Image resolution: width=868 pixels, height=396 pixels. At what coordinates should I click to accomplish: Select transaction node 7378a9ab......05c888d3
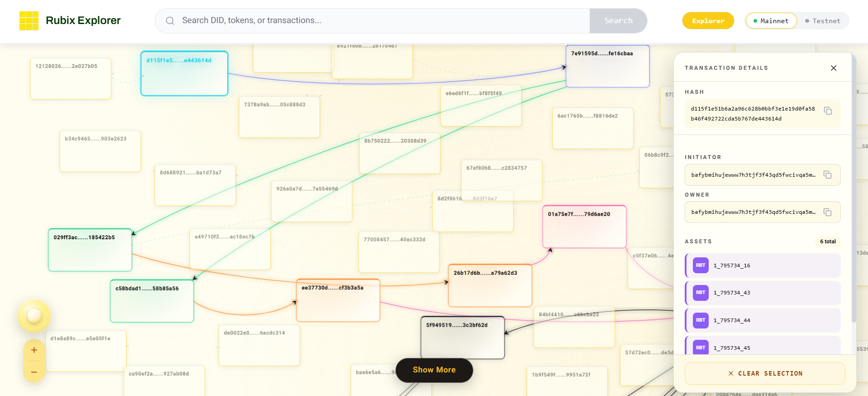point(279,117)
